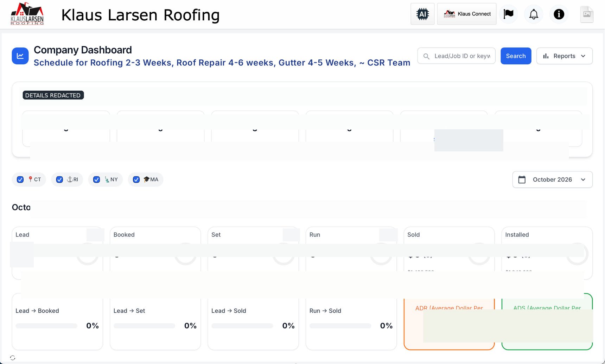
Task: Select the Booked stat card title
Action: pos(124,235)
